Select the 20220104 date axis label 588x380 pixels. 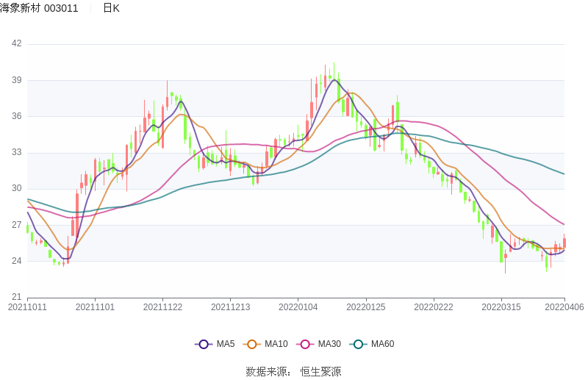(298, 307)
